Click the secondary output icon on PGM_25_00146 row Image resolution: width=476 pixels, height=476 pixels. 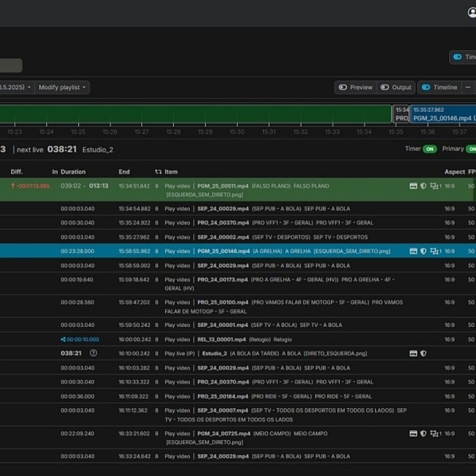pyautogui.click(x=434, y=251)
